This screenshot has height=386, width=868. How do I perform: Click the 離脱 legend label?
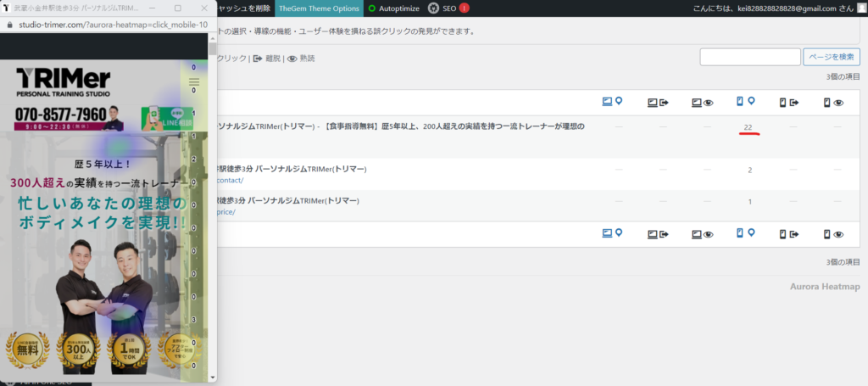pos(273,59)
